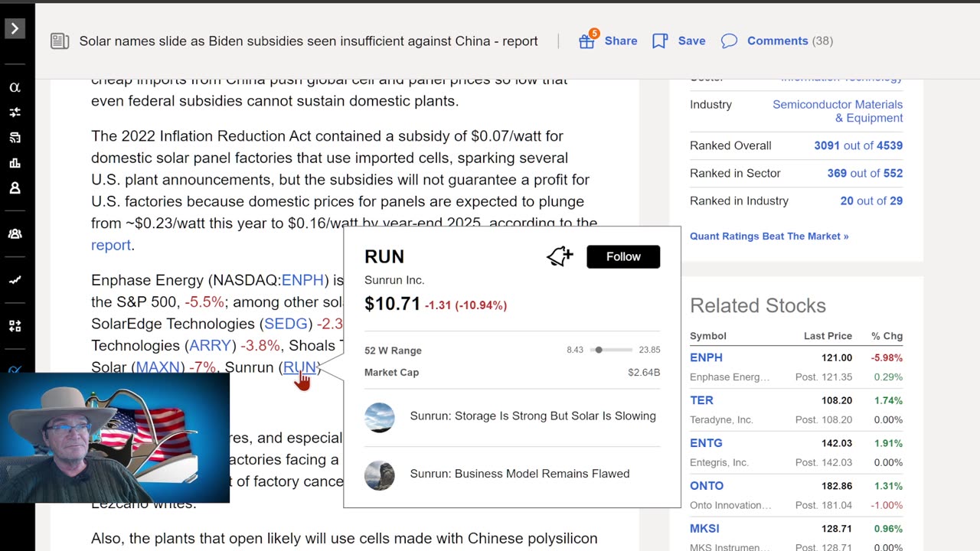Click the speech bubble Comments icon
Screen dimensions: 980x551
click(730, 41)
